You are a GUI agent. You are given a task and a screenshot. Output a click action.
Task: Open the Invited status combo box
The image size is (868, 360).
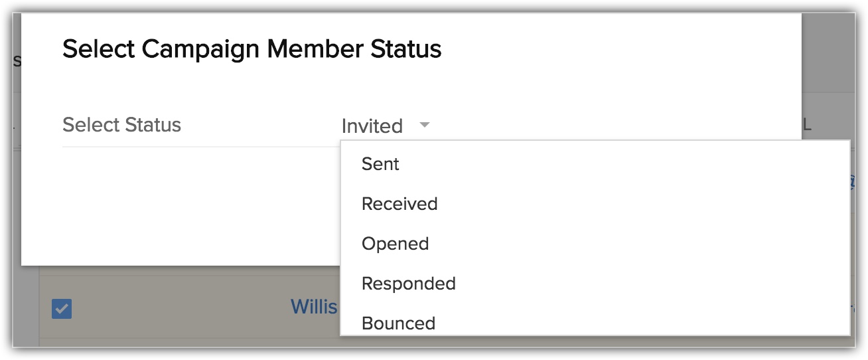(x=373, y=126)
